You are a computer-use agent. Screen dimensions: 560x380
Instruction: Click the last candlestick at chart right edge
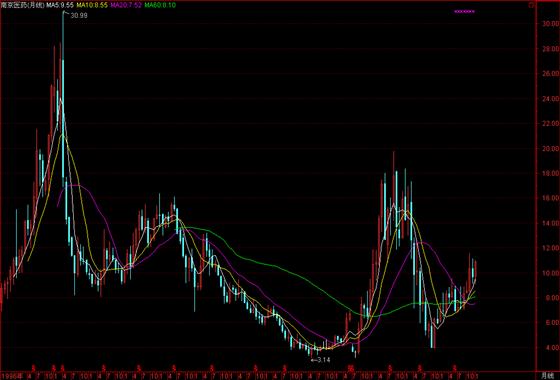(x=475, y=270)
